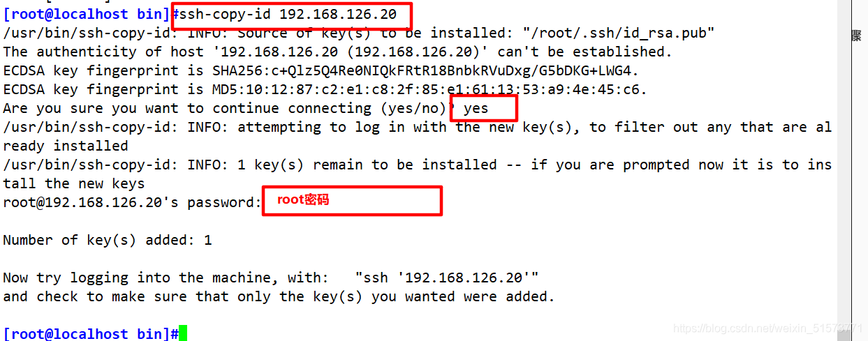Click "and check to make sure" line
Screen dimensions: 868x341
point(278,297)
